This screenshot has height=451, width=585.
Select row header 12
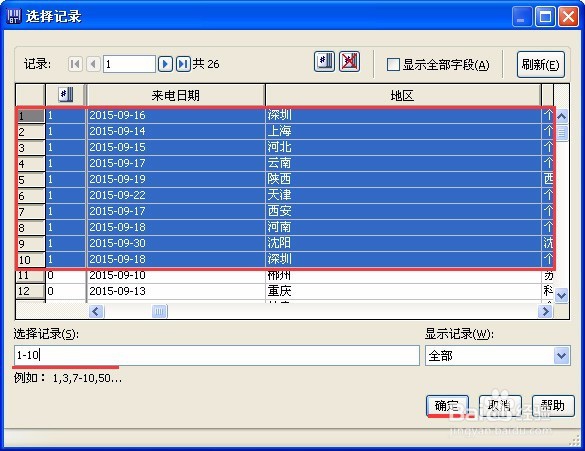pyautogui.click(x=31, y=291)
